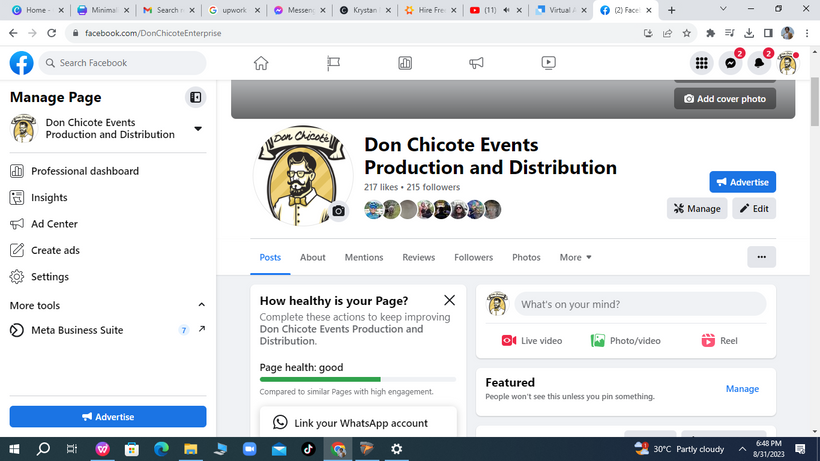
Task: Open Professional dashboard chart icon in top bar
Action: click(405, 63)
